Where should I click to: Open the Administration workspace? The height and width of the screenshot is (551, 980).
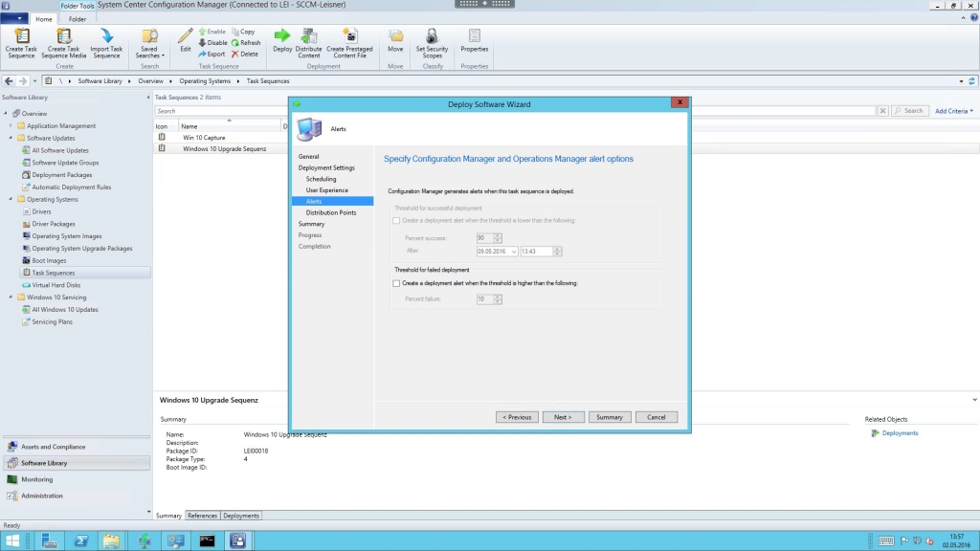77,496
